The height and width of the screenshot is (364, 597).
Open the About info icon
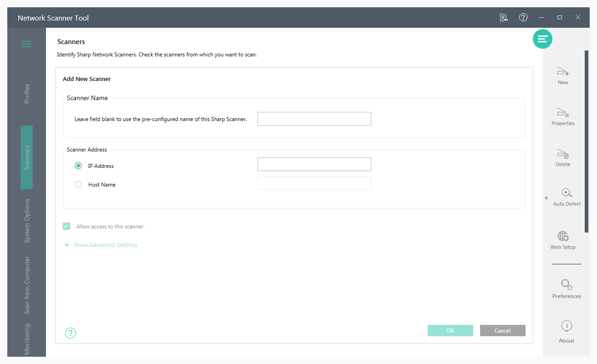pos(567,326)
